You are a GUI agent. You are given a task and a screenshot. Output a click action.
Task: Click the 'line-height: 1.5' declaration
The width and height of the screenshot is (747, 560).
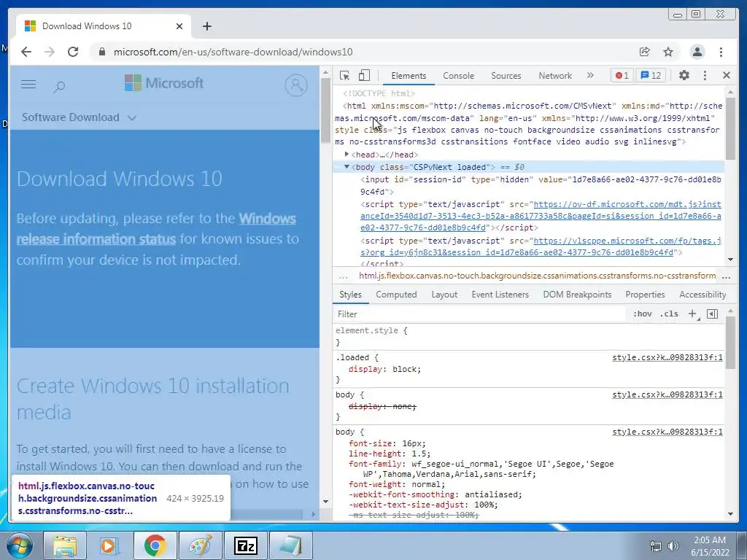click(390, 454)
